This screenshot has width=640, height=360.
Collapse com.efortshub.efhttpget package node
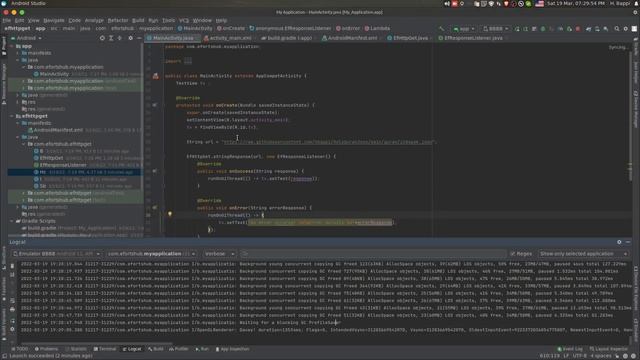click(24, 144)
